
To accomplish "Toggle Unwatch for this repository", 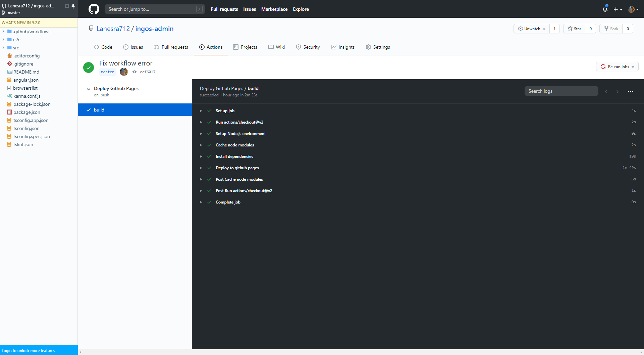I will [532, 29].
